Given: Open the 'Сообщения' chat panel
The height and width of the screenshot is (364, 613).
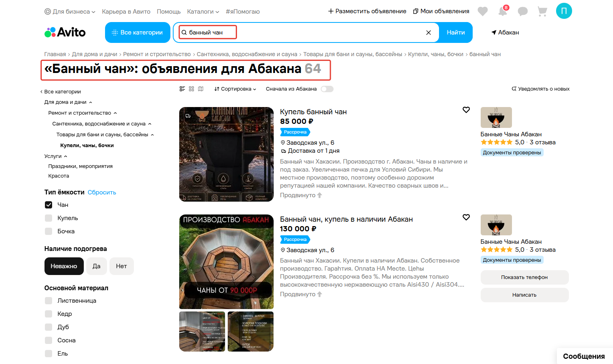Looking at the screenshot, I should 584,356.
